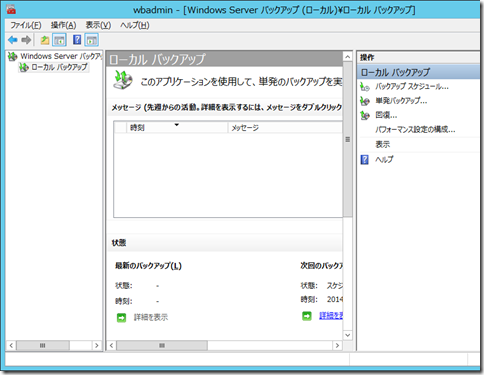484x375 pixels.
Task: Open the 表示(V) menu
Action: tap(98, 25)
